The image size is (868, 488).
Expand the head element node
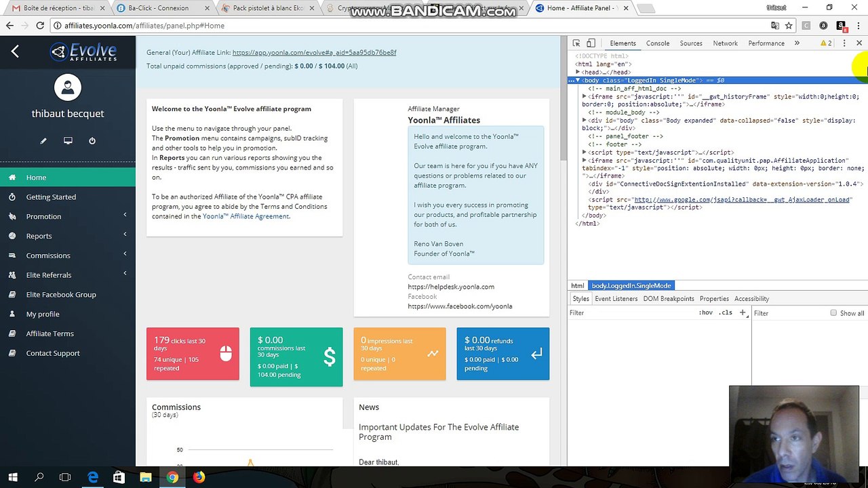click(x=578, y=72)
